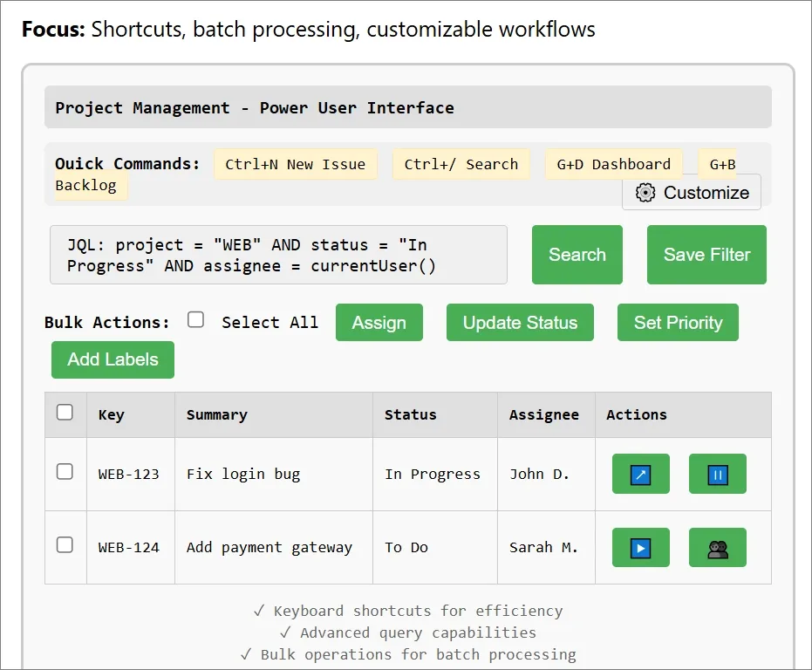Click the arrow icon for WEB-123
The image size is (812, 670).
point(640,475)
